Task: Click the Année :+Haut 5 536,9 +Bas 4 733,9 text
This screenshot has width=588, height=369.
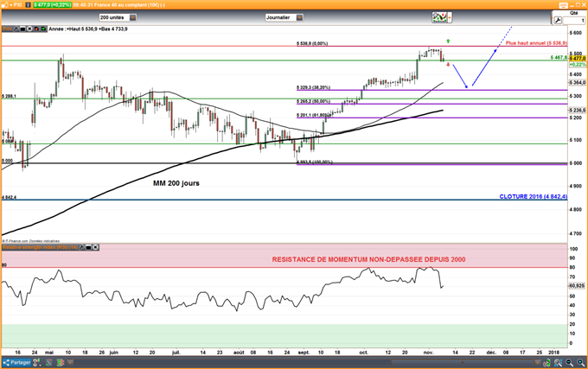Action: (88, 29)
